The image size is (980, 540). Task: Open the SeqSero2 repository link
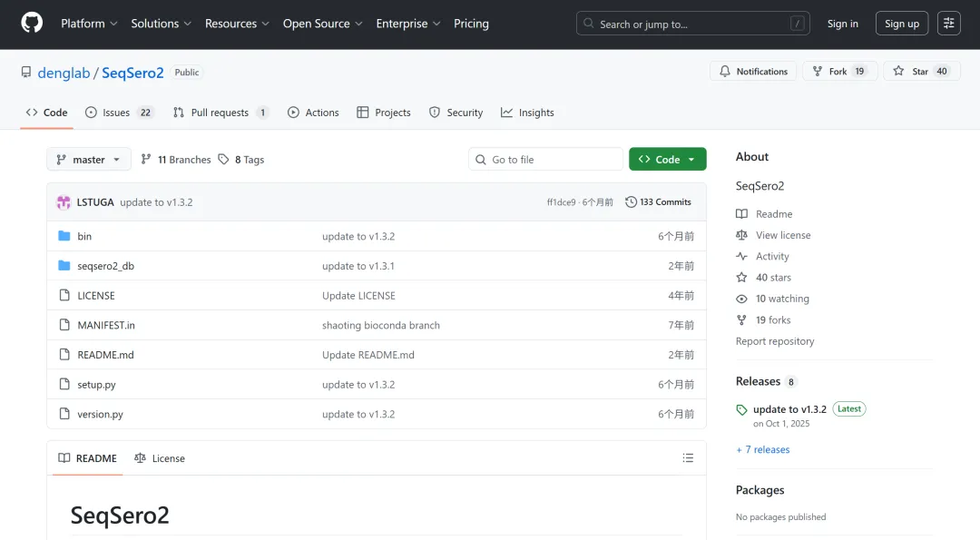click(x=132, y=73)
